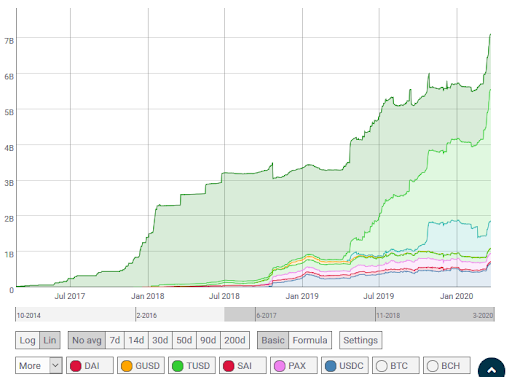Click the 6-2017 marker on timeline
This screenshot has width=512, height=377.
[x=266, y=315]
